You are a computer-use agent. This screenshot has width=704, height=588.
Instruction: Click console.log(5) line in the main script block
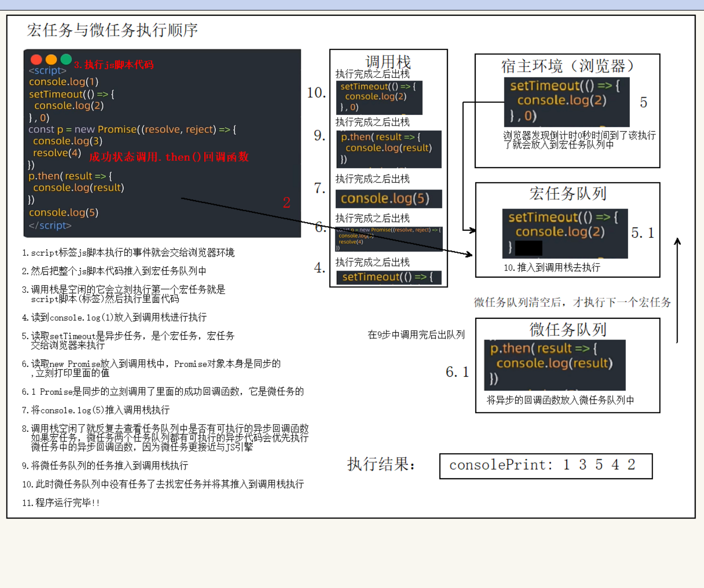click(x=63, y=213)
